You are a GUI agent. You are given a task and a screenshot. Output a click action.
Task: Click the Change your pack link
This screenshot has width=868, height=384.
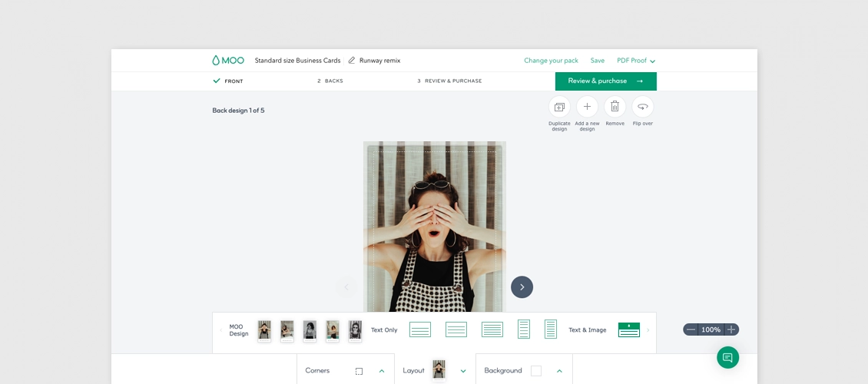(x=551, y=61)
